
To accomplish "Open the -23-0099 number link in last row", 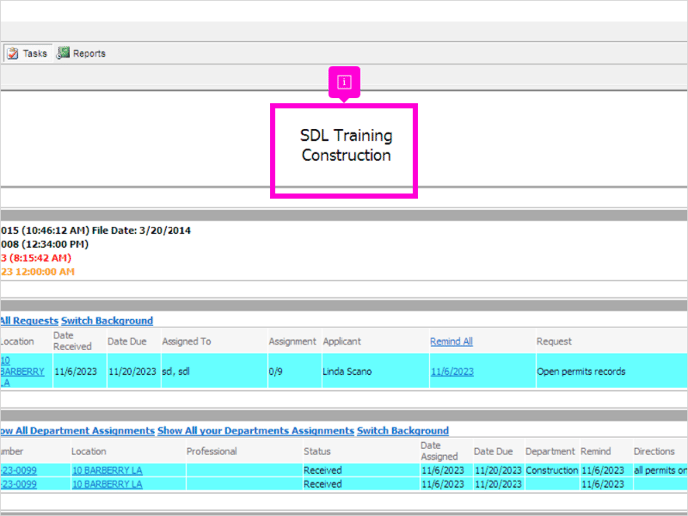I will point(19,484).
